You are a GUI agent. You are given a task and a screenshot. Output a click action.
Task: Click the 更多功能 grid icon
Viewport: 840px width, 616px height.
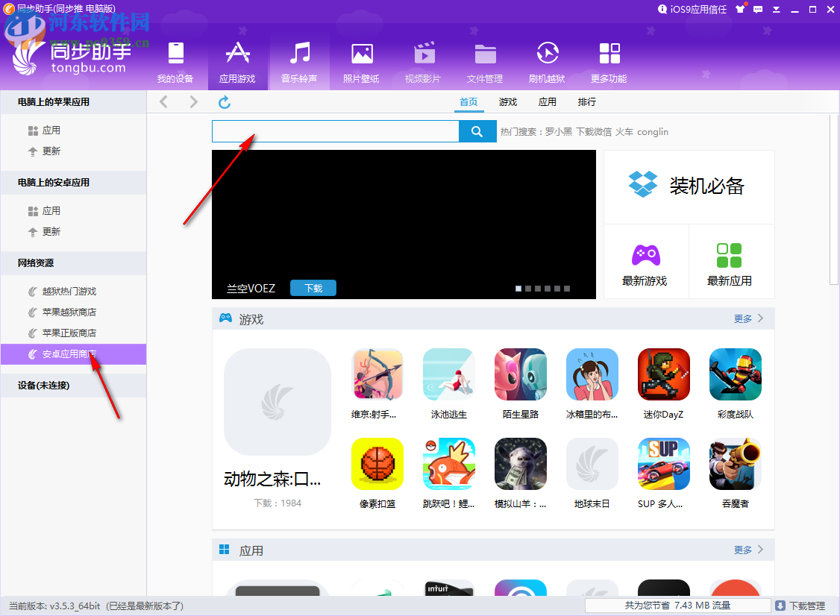[x=609, y=54]
